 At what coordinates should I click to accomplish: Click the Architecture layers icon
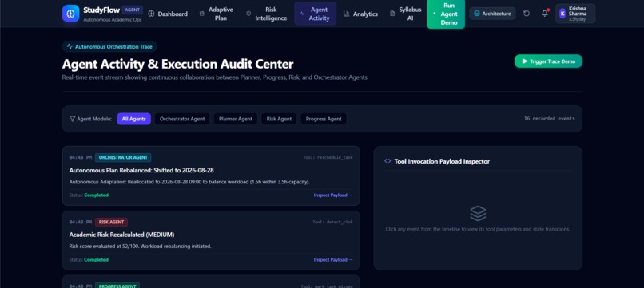(477, 14)
